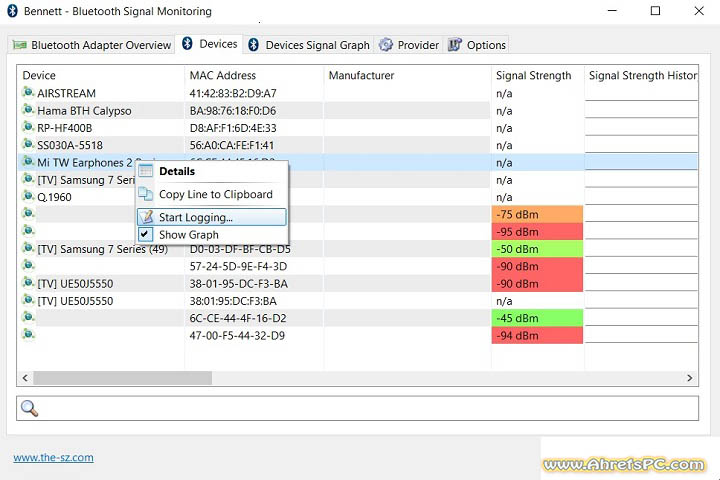Click MAC address 41:42:83:B2:D9:A7
This screenshot has width=720, height=480.
coord(233,94)
